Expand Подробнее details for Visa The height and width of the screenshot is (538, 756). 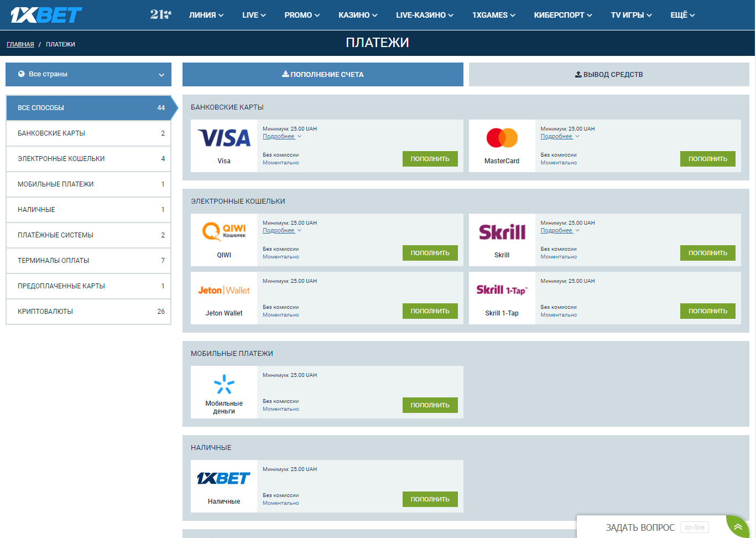click(282, 136)
